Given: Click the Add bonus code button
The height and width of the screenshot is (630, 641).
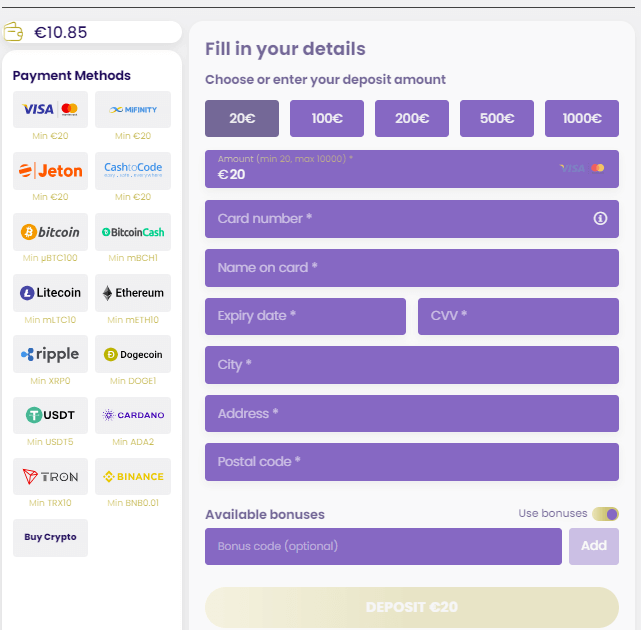Looking at the screenshot, I should point(594,546).
